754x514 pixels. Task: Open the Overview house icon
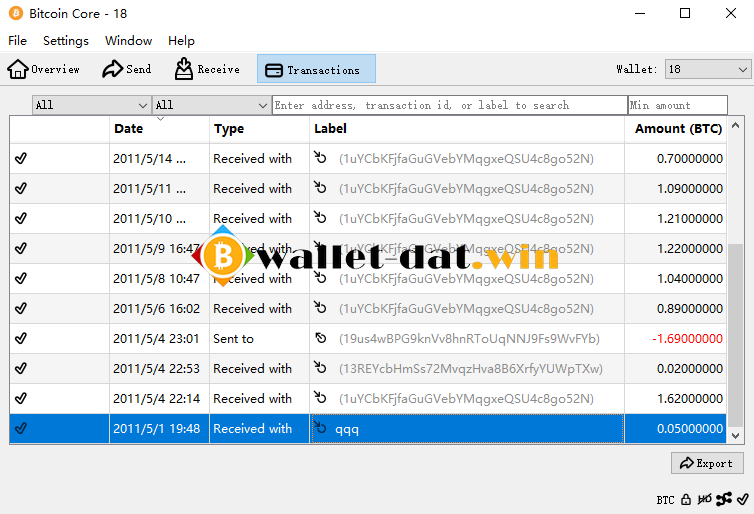pos(18,69)
